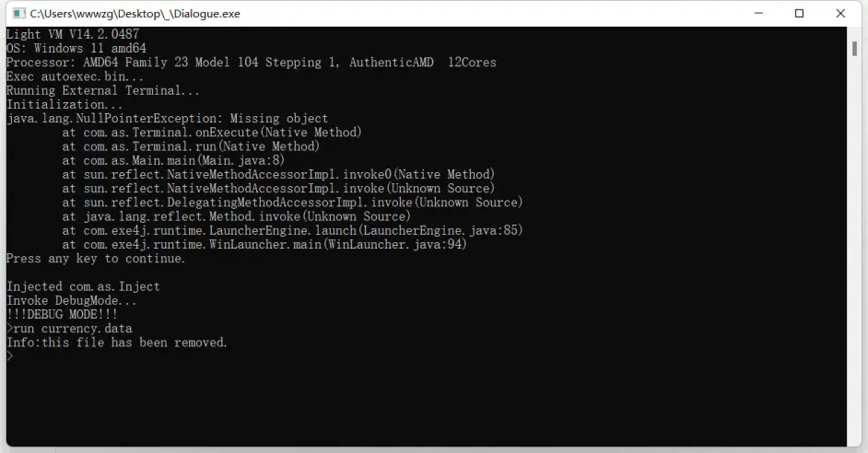Click the Dialogue.exe console icon in title bar
This screenshot has width=868, height=453.
pyautogui.click(x=17, y=14)
